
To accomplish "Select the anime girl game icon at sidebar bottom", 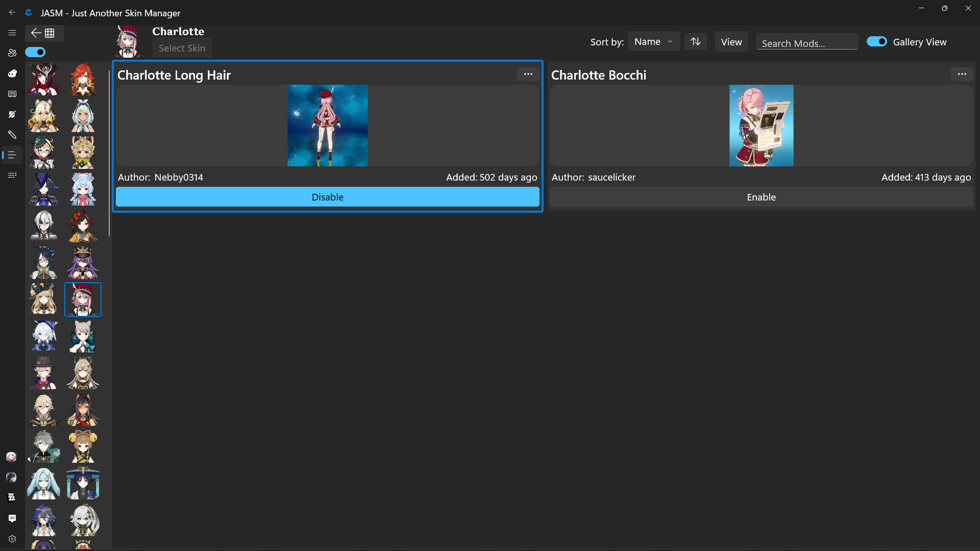I will click(11, 457).
